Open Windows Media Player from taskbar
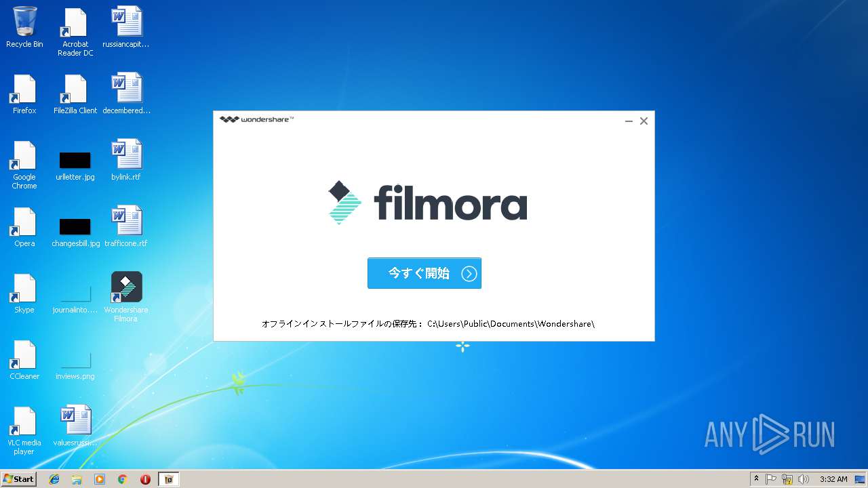868x488 pixels. 100,479
